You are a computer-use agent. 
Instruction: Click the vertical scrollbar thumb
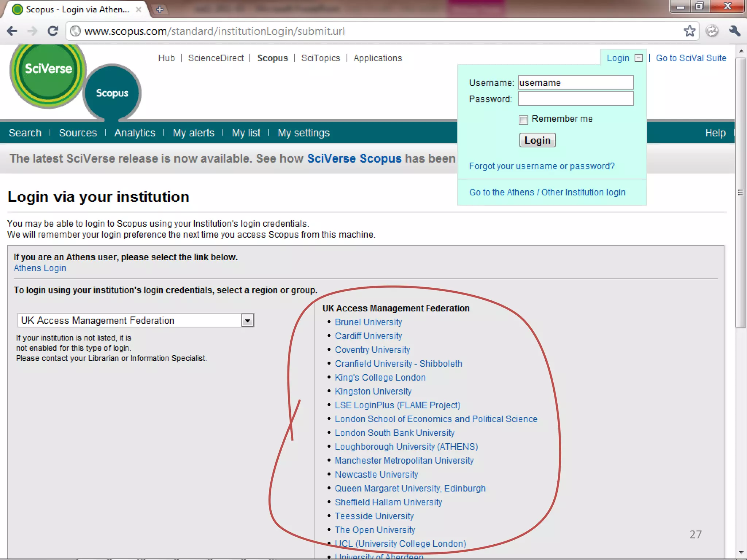pyautogui.click(x=741, y=192)
